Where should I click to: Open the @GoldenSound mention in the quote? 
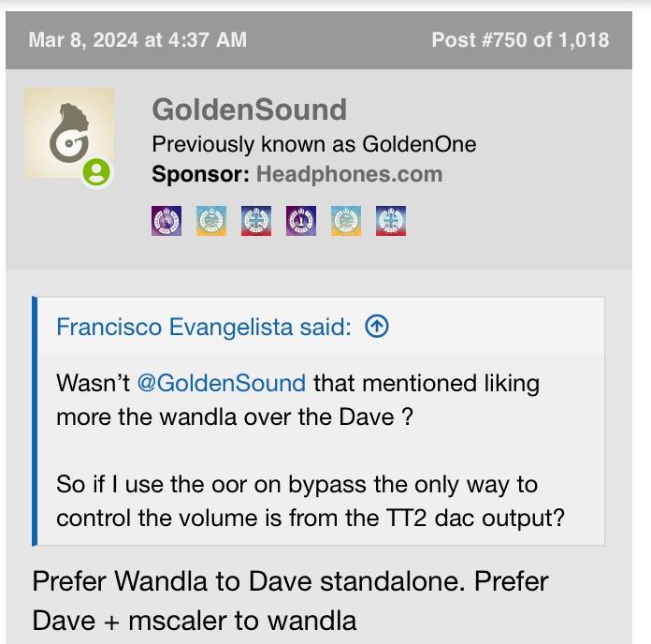pyautogui.click(x=222, y=383)
